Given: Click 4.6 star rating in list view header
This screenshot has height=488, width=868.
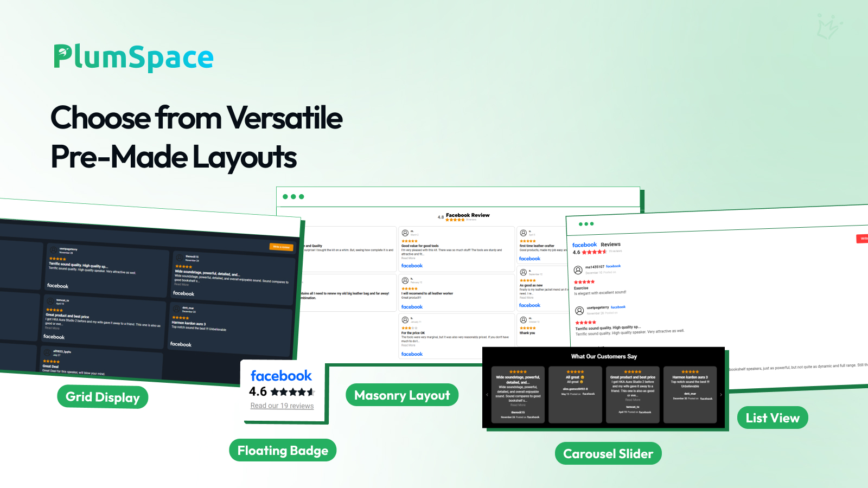Looking at the screenshot, I should [x=590, y=252].
